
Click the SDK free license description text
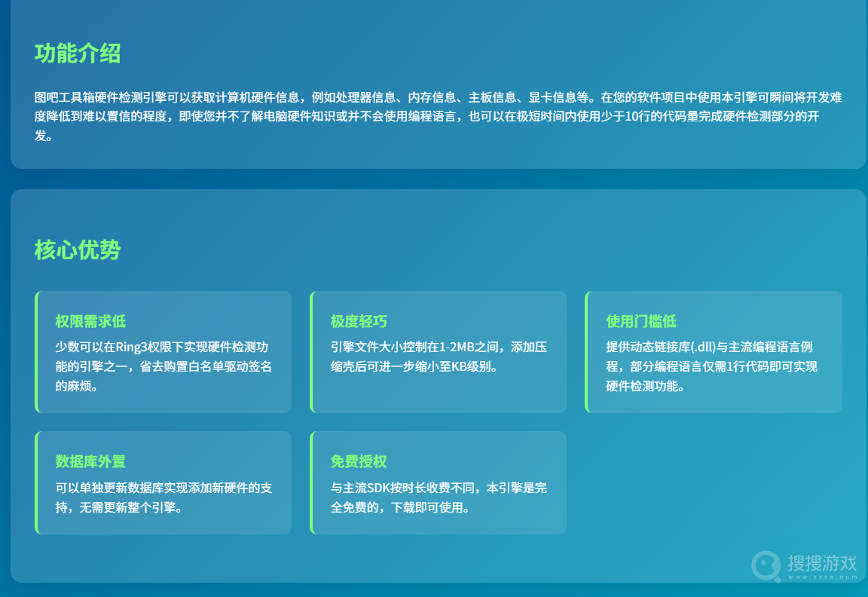pos(439,497)
